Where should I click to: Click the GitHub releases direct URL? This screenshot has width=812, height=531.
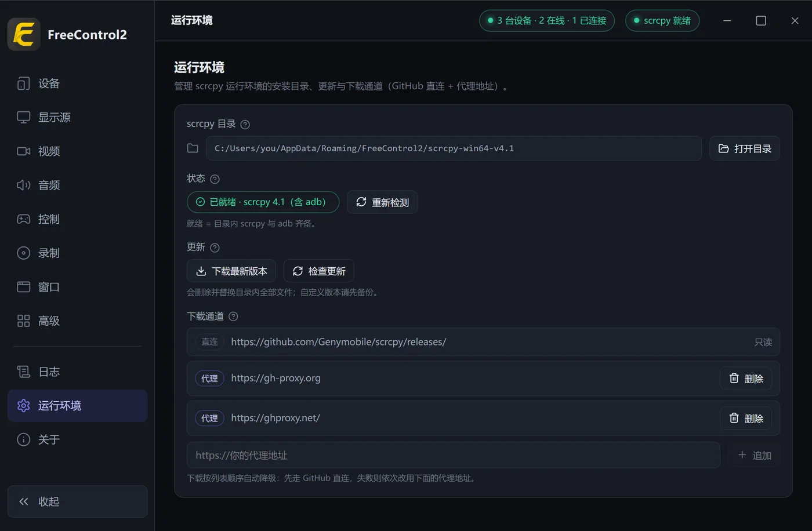tap(338, 342)
